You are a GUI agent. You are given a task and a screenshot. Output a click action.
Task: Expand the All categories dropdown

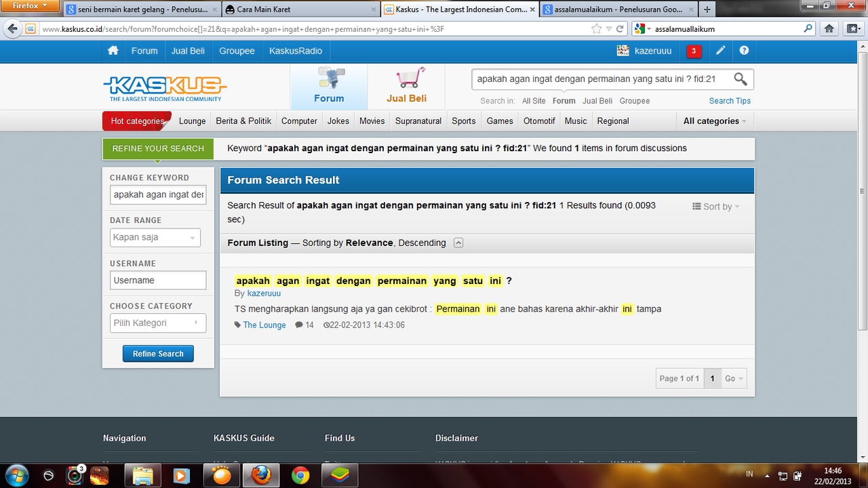(x=715, y=121)
